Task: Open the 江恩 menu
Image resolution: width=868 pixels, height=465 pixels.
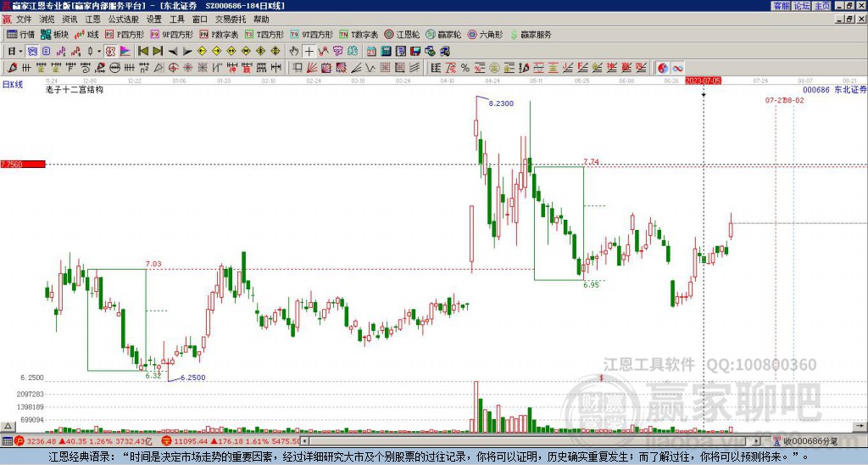Action: (x=92, y=20)
